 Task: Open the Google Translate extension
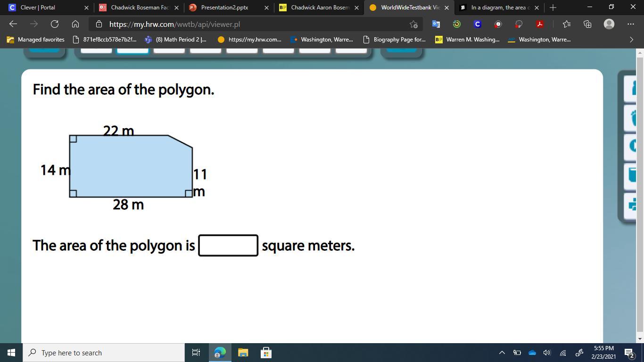click(436, 24)
